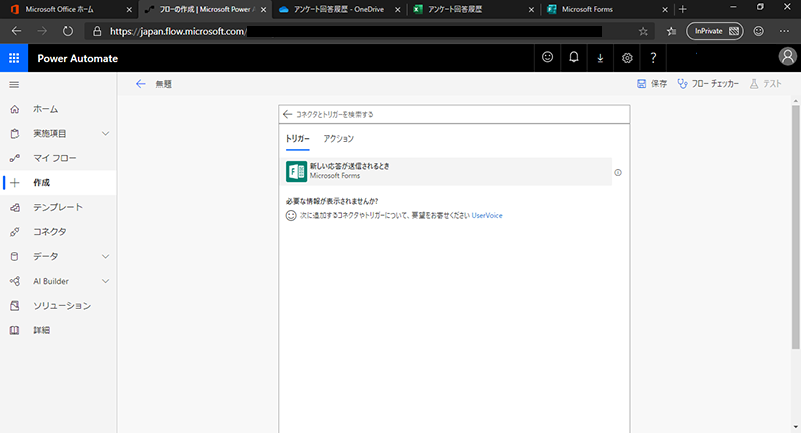
Task: Close the Microsoft Office ホーム browser tab
Action: tap(129, 10)
